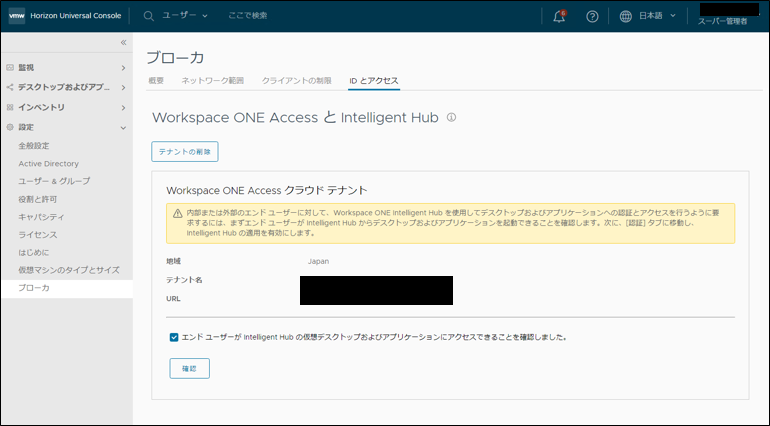This screenshot has width=770, height=426.
Task: Open 役割と許可 page
Action: coord(38,199)
